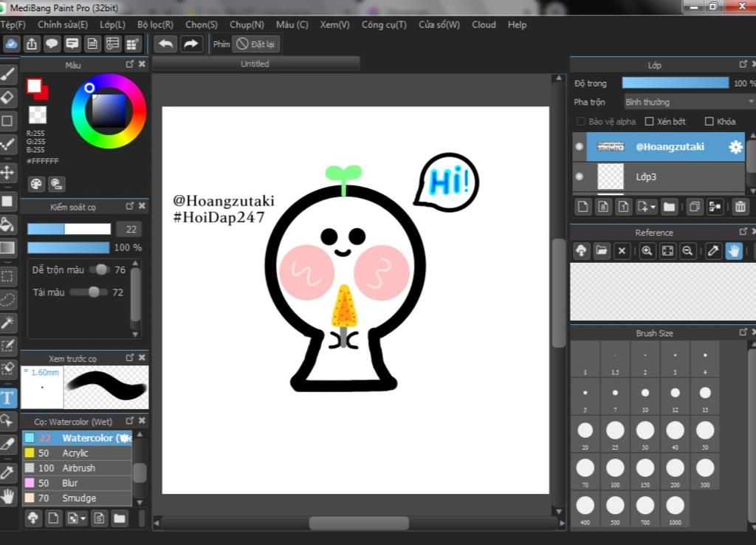
Task: Zoom in on the Reference image
Action: click(x=647, y=251)
